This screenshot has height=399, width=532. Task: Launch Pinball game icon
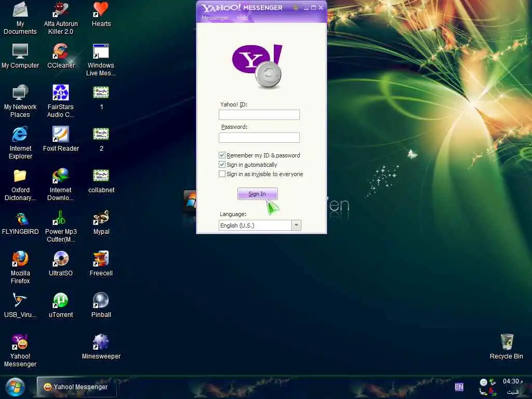[x=101, y=305]
